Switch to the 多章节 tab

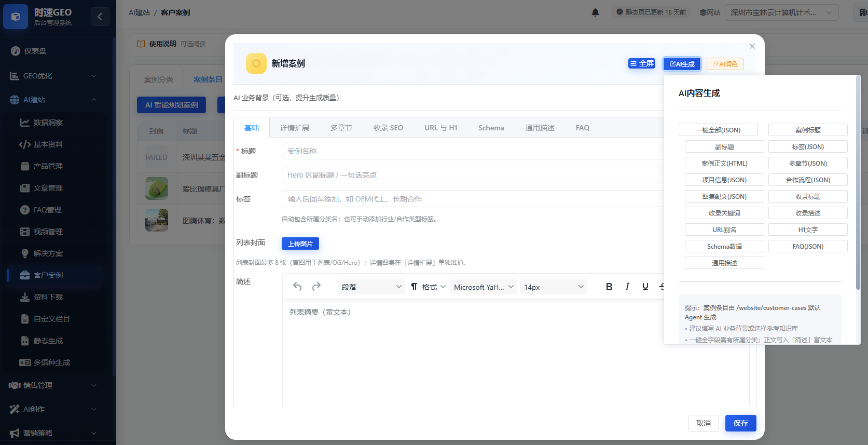click(341, 128)
